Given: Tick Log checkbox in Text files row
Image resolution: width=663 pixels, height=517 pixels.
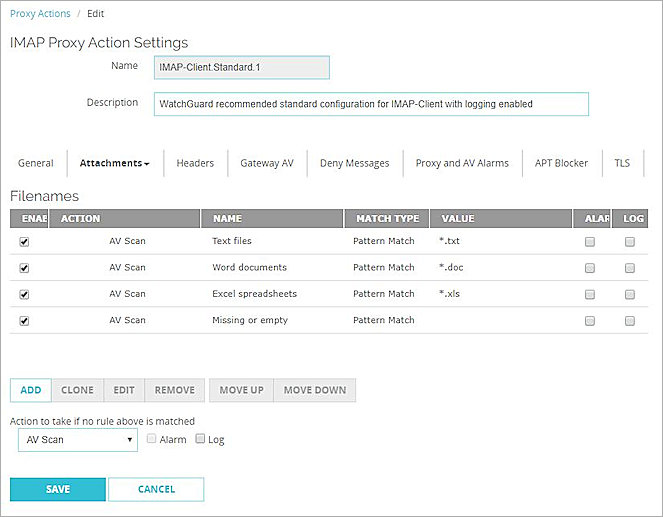Looking at the screenshot, I should [x=630, y=242].
